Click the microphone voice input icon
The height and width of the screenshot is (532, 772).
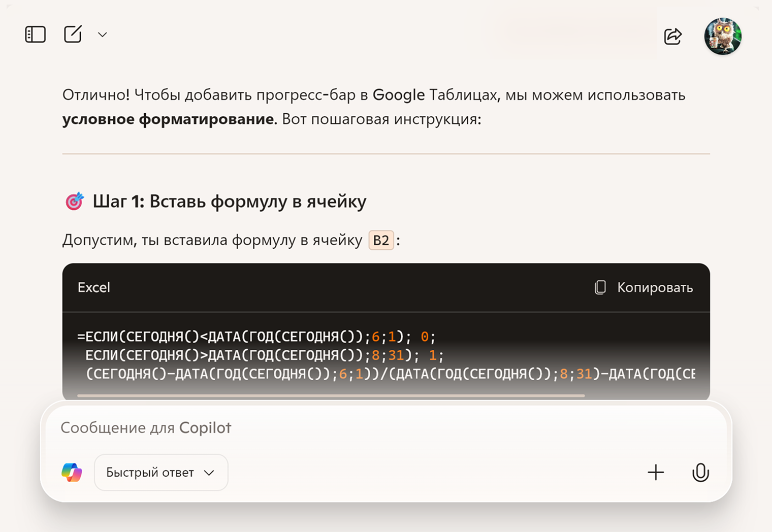pos(700,473)
